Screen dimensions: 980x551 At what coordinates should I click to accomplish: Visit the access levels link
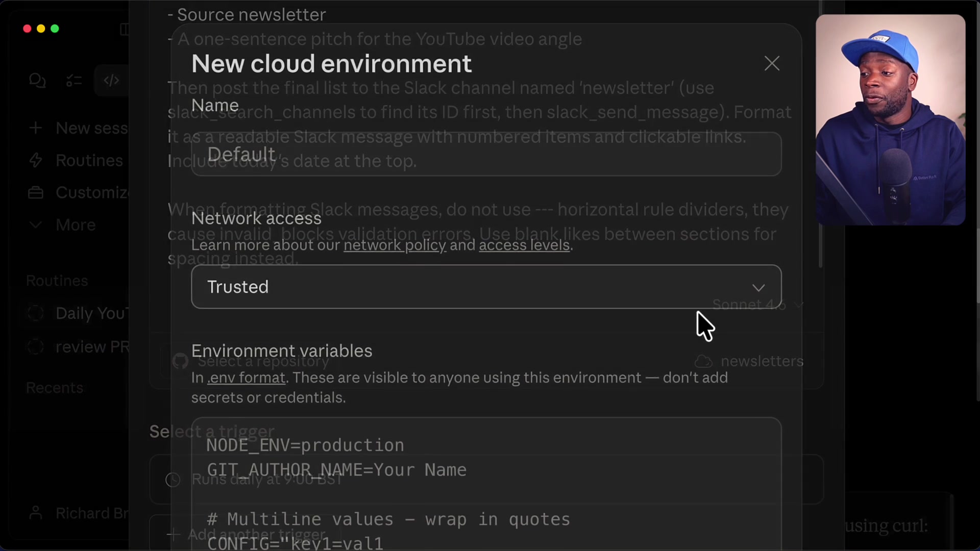click(x=524, y=245)
